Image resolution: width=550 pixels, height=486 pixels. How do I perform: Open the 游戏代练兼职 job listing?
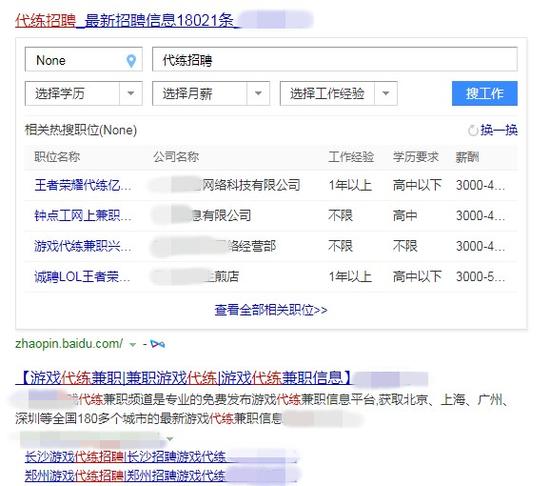(83, 246)
